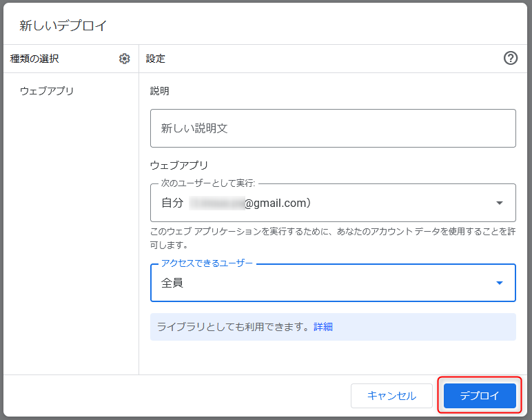Click the 設定 panel header
Image resolution: width=532 pixels, height=420 pixels.
pos(156,59)
